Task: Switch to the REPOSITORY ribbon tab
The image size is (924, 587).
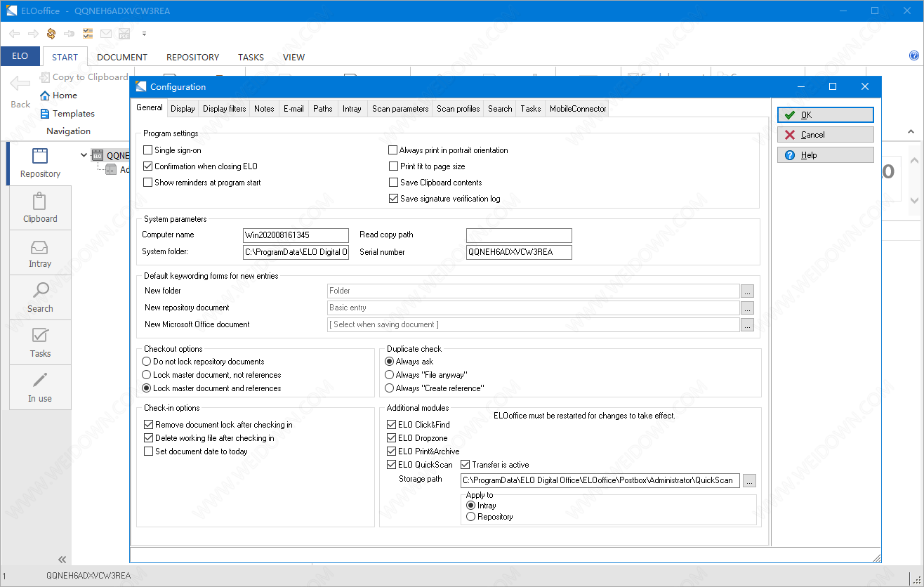Action: (192, 58)
